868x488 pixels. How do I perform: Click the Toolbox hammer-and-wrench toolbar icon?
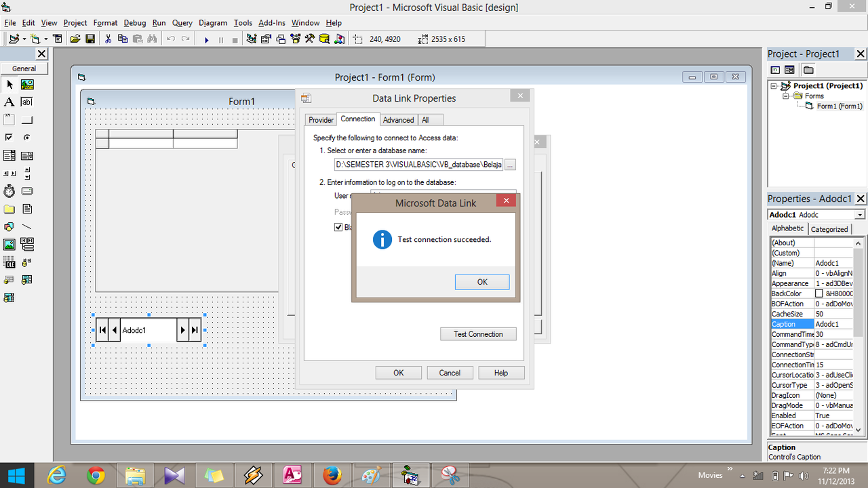click(x=310, y=39)
